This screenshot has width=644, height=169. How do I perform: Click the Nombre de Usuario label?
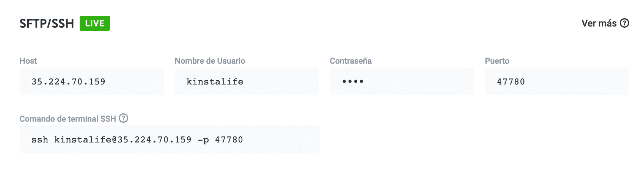point(210,61)
